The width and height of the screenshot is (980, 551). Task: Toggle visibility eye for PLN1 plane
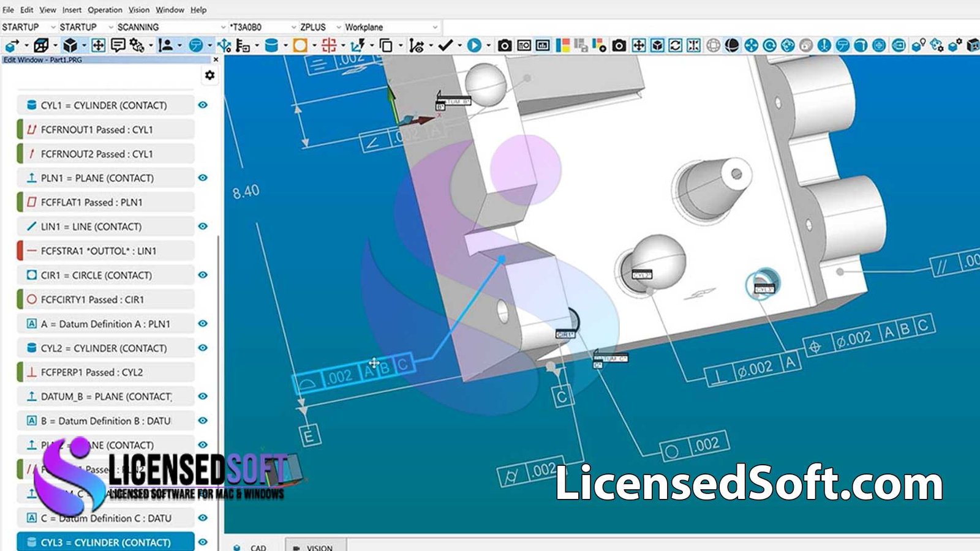(x=203, y=178)
